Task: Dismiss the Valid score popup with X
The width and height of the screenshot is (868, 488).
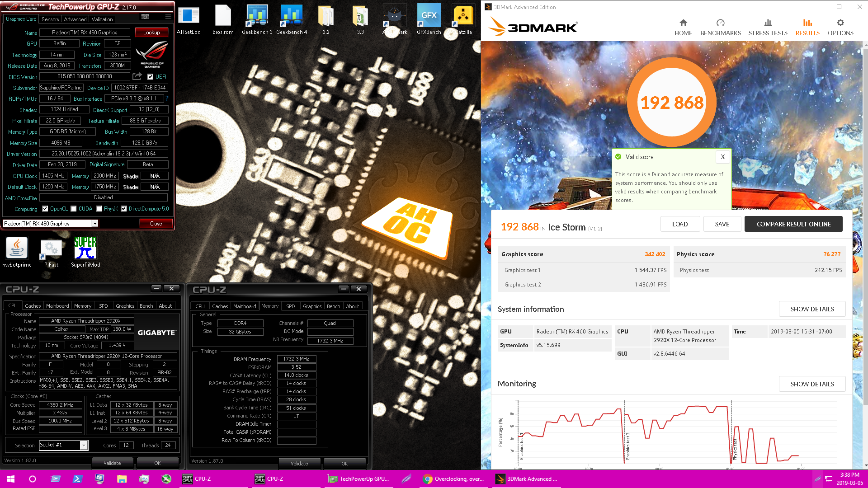Action: (722, 157)
